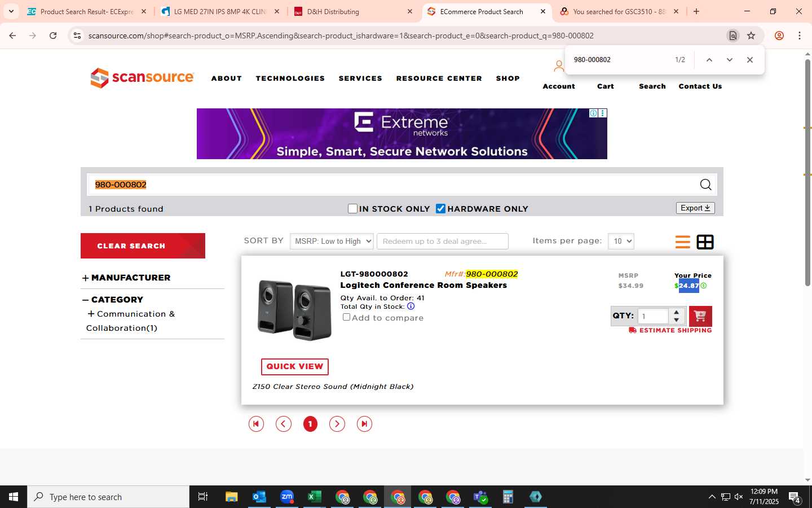812x508 pixels.
Task: Check the IN STOCK ONLY checkbox
Action: [x=352, y=209]
